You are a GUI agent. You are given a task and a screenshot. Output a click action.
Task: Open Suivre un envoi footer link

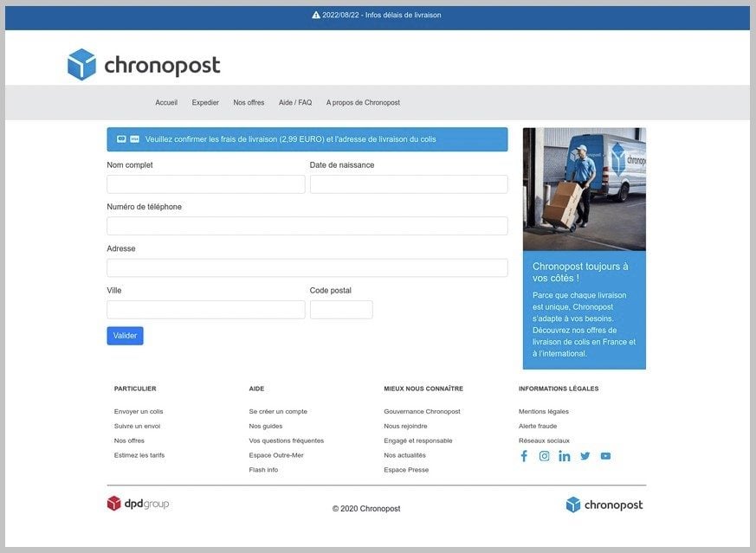(137, 426)
